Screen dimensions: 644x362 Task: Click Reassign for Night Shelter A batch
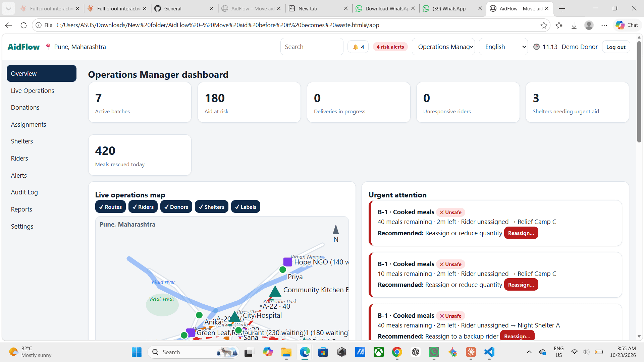(x=517, y=336)
